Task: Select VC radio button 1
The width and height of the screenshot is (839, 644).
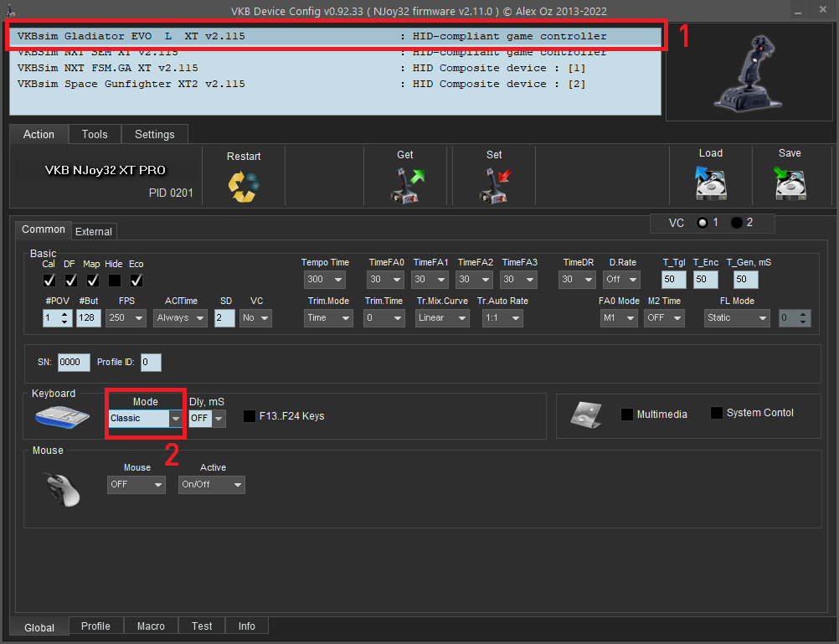Action: (703, 223)
